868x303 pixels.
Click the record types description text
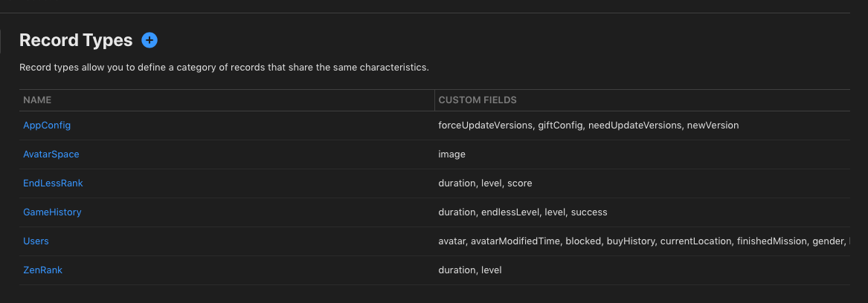[x=224, y=68]
